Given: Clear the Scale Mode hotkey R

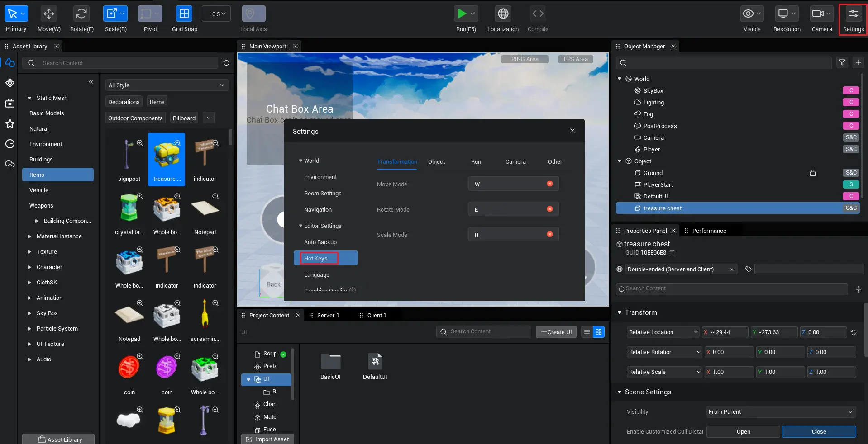Looking at the screenshot, I should coord(550,234).
